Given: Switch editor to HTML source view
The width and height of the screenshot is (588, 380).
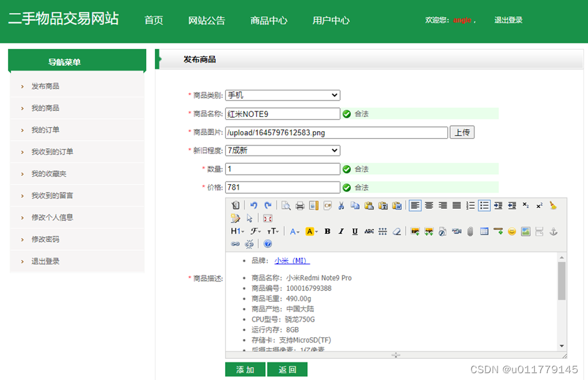Looking at the screenshot, I should tap(235, 205).
